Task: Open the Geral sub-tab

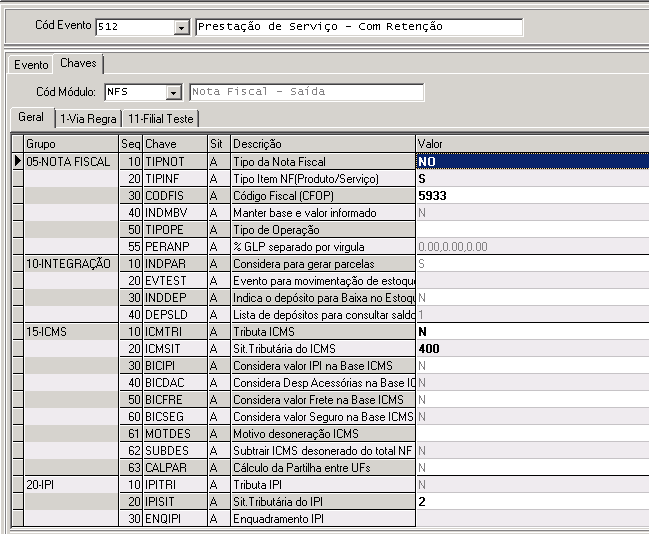Action: pyautogui.click(x=31, y=118)
